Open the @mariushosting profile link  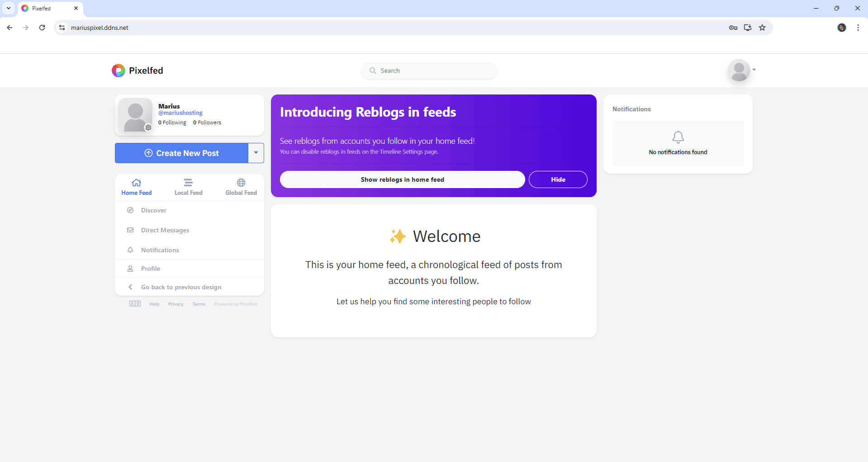pyautogui.click(x=180, y=113)
